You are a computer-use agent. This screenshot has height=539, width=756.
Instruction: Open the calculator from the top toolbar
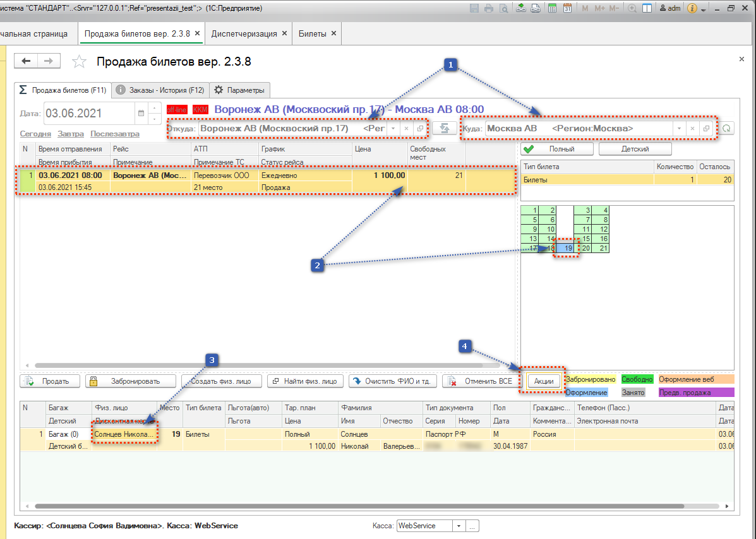552,8
